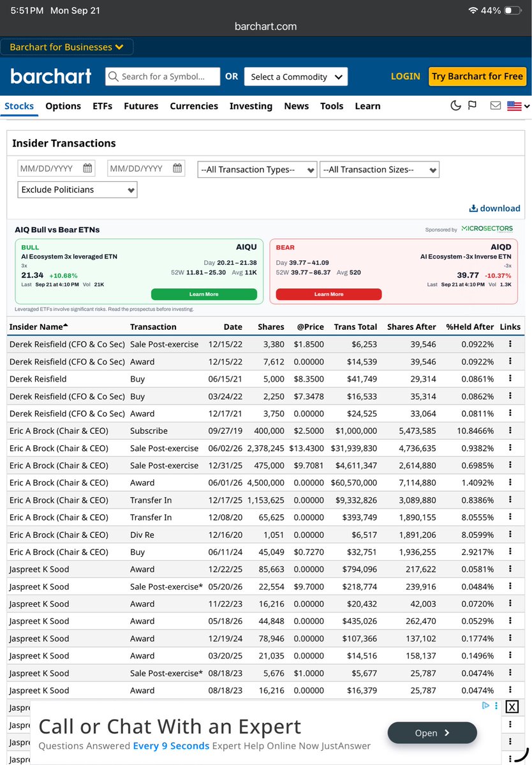Expand the Select a Commodity dropdown

(x=296, y=77)
